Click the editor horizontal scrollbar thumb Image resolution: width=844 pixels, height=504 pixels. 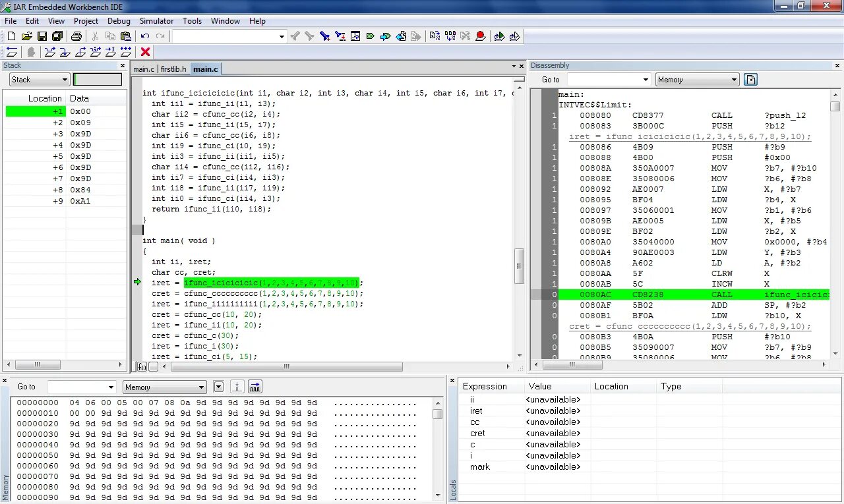click(286, 366)
